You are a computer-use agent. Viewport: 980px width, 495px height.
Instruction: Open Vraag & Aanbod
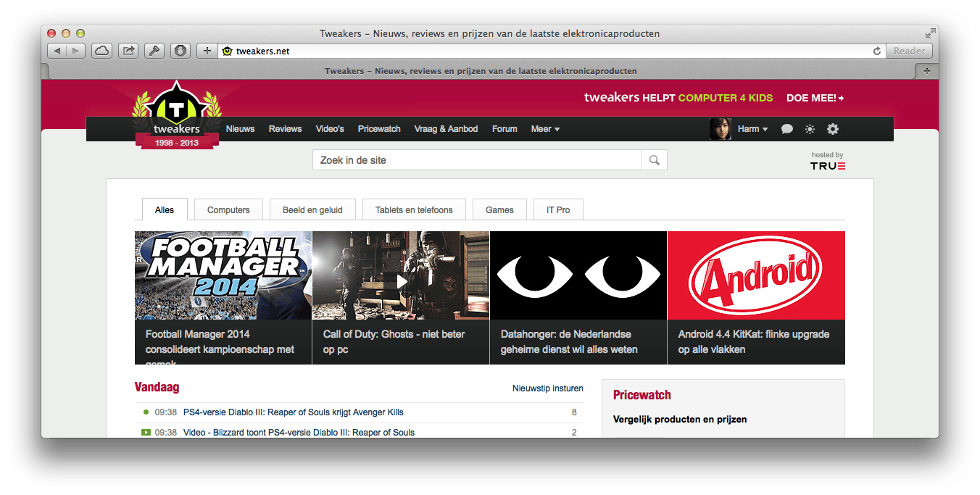click(x=446, y=129)
